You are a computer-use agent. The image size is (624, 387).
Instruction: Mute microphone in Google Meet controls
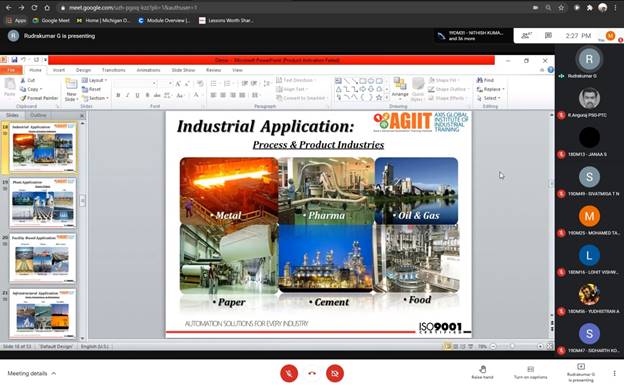[289, 373]
